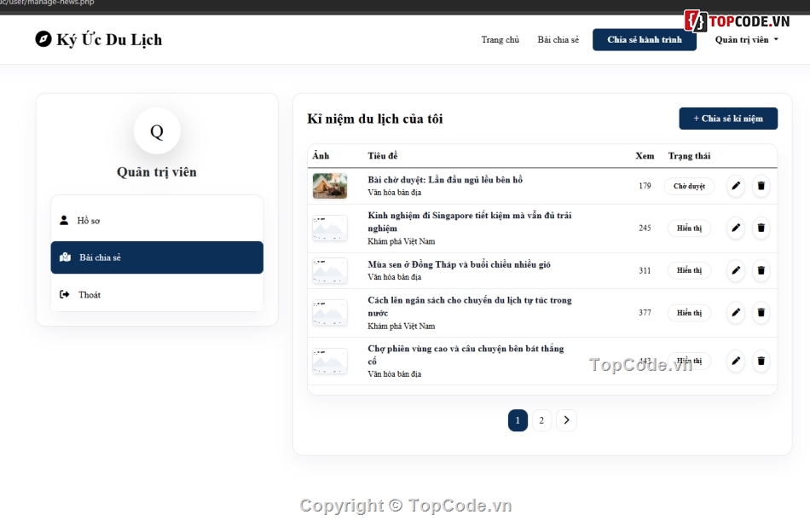Click Văn hóa bản địa under Mùa sen post
The image size is (810, 532).
tap(395, 277)
